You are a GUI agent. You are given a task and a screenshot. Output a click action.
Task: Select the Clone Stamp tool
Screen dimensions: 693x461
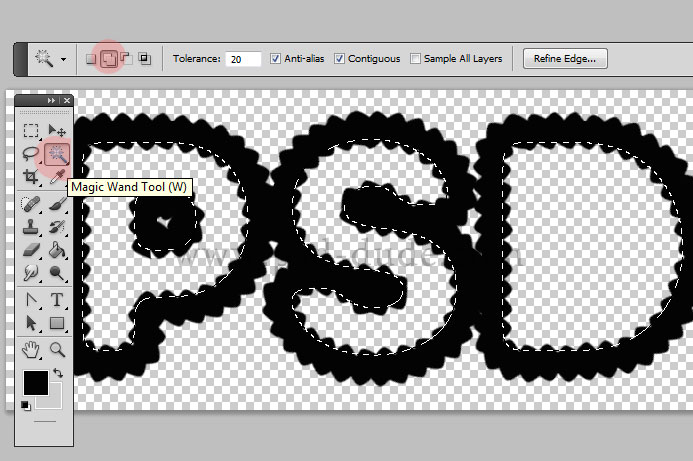[30, 227]
